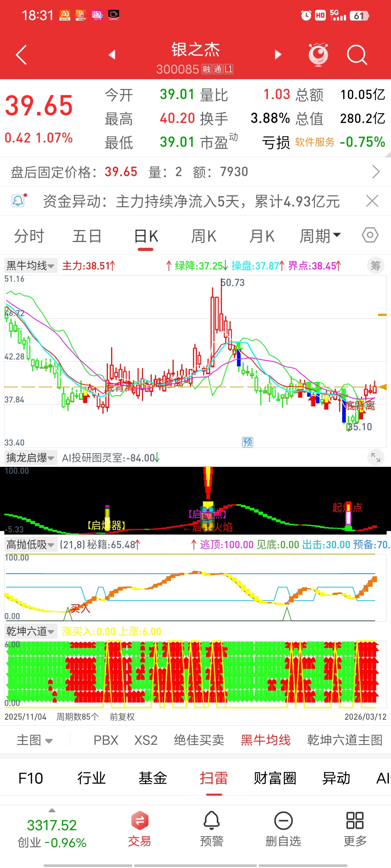
Task: Tap the 3317.52 创业 index value
Action: pos(52,825)
